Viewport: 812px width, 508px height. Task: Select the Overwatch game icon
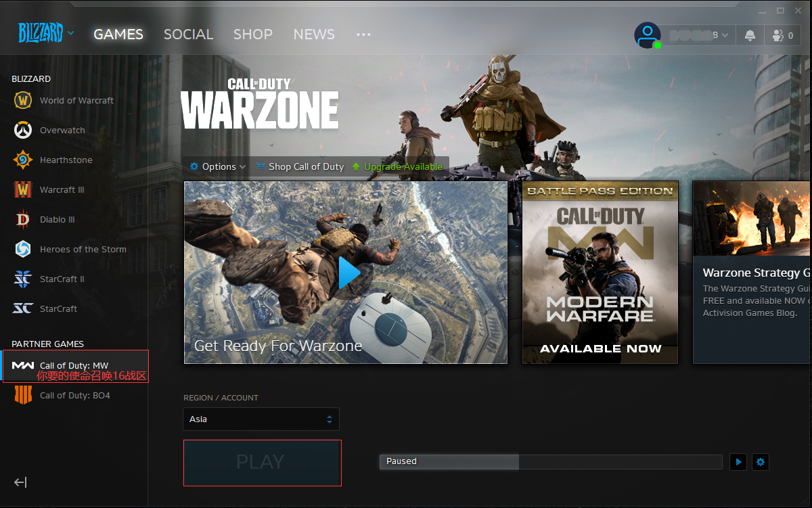tap(24, 131)
